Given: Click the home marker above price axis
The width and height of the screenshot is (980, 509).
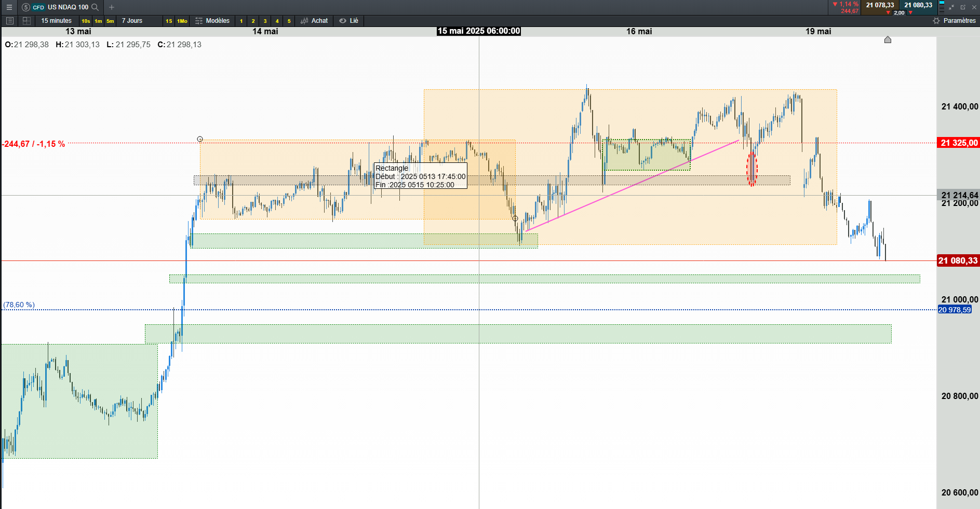Looking at the screenshot, I should [x=888, y=39].
